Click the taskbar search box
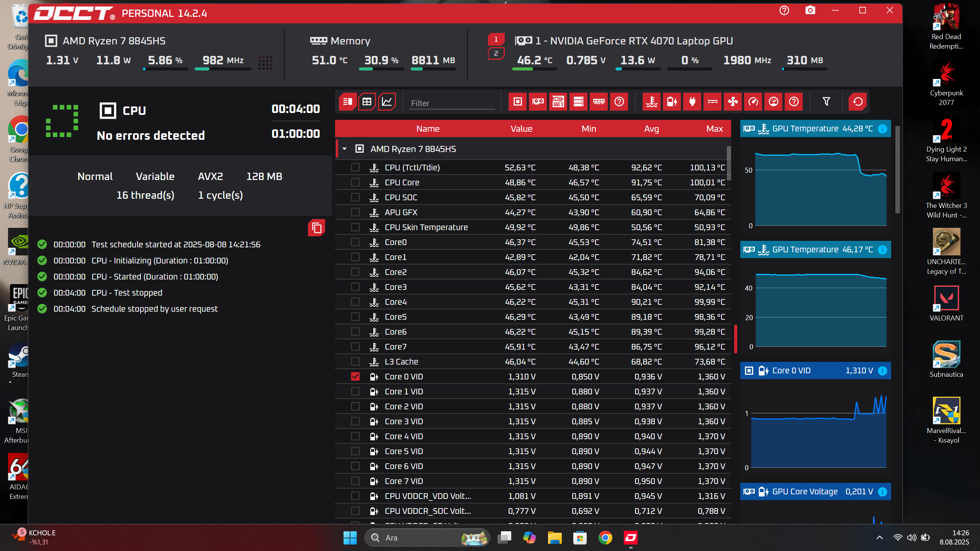This screenshot has width=980, height=551. click(x=427, y=538)
